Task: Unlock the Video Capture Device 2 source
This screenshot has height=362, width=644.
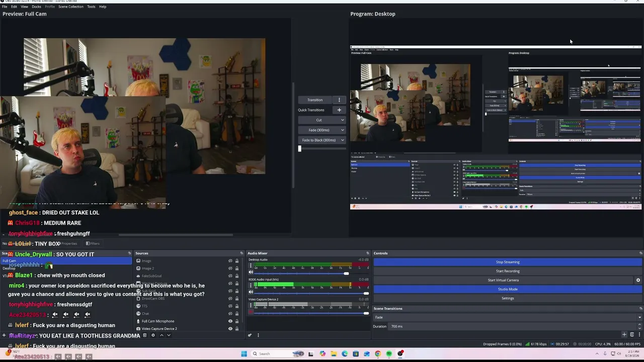Action: tap(237, 329)
